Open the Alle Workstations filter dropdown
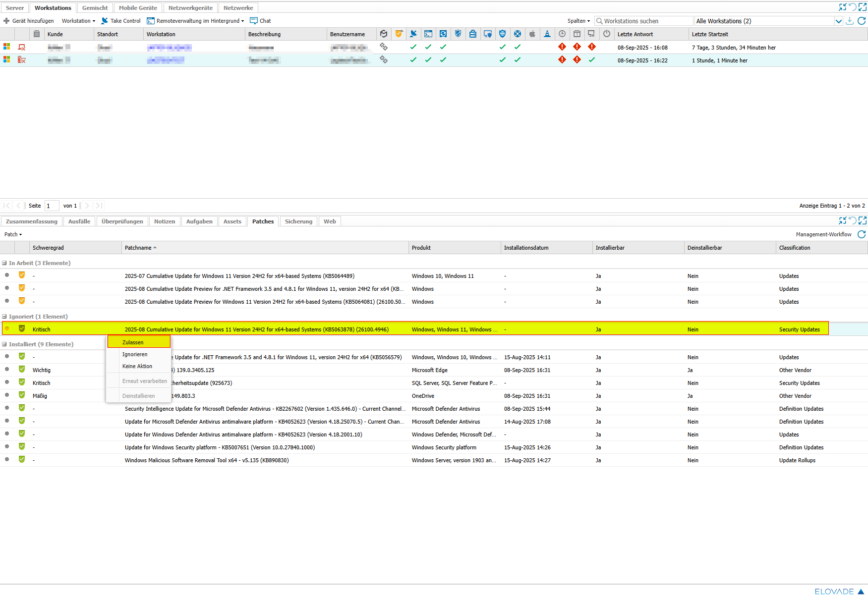Viewport: 868px width, 597px height. pos(838,21)
